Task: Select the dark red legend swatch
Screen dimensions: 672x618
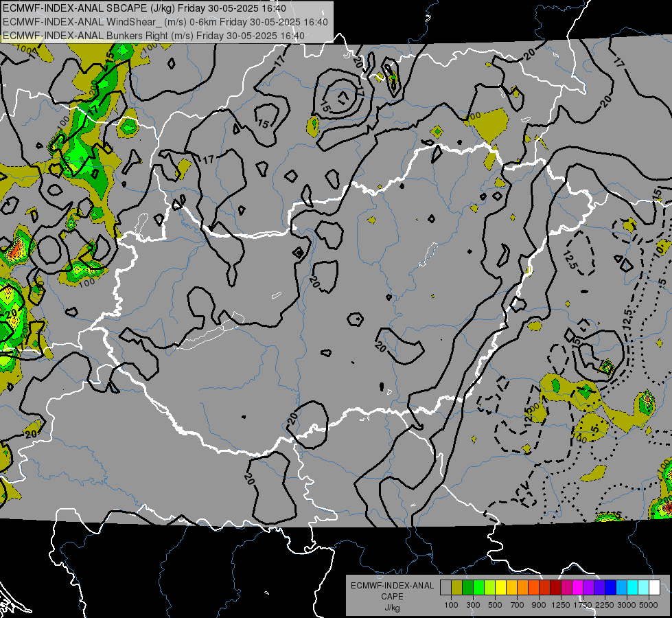Action: pos(555,587)
